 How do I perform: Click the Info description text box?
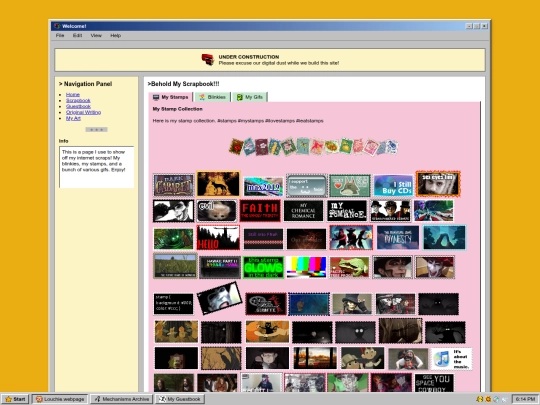(96, 167)
